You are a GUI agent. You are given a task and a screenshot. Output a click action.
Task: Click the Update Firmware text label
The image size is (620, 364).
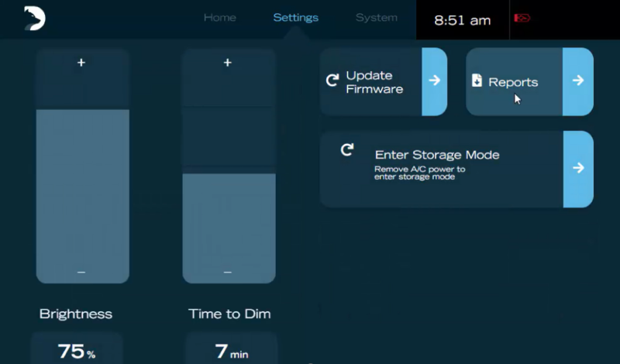point(374,82)
